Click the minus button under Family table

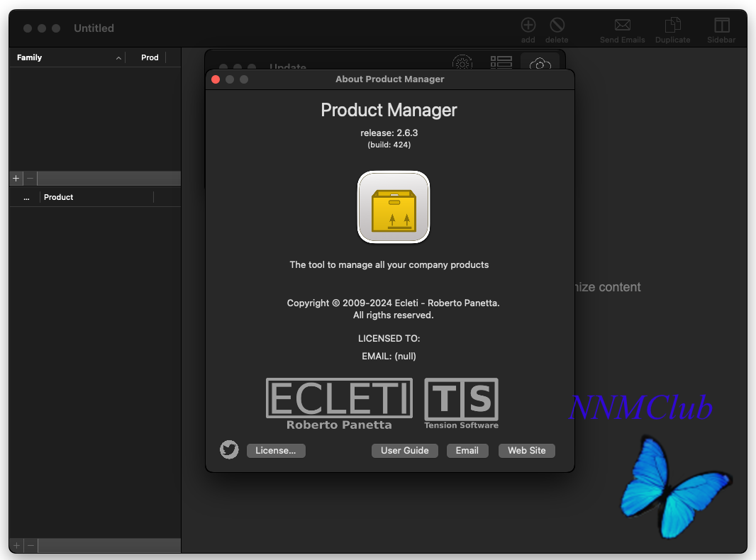30,179
